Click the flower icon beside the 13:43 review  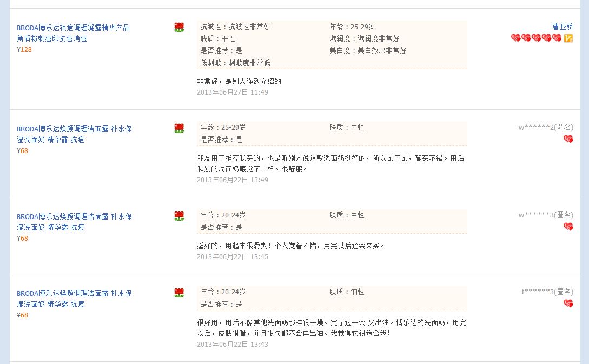[x=179, y=293]
